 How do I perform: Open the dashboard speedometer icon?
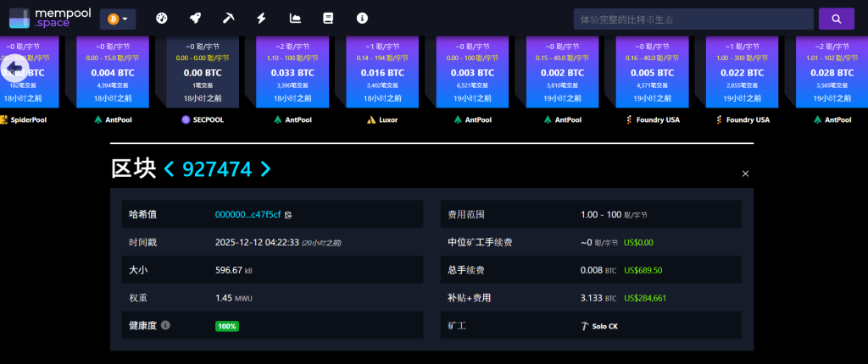pos(163,18)
